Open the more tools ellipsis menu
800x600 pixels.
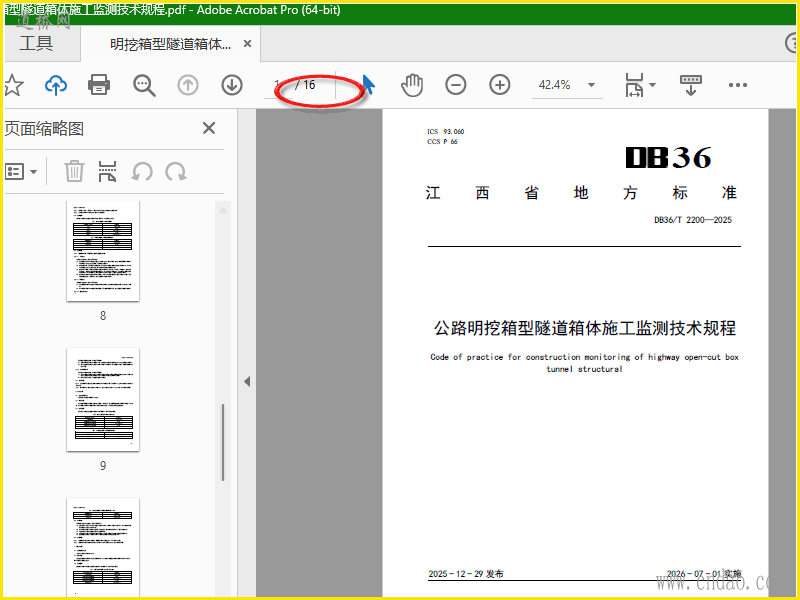point(738,85)
